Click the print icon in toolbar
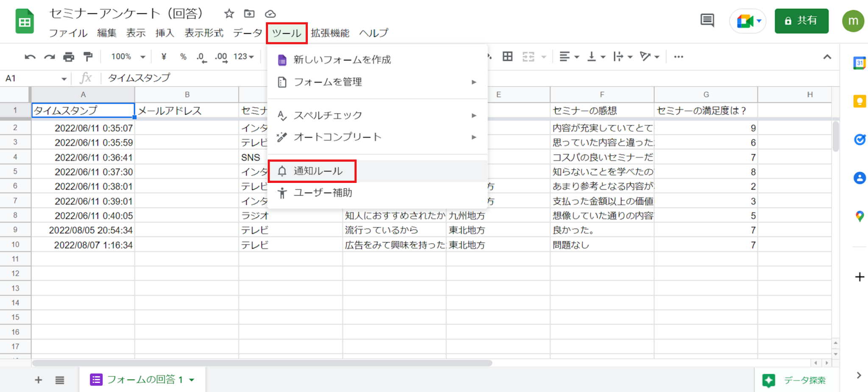 69,57
